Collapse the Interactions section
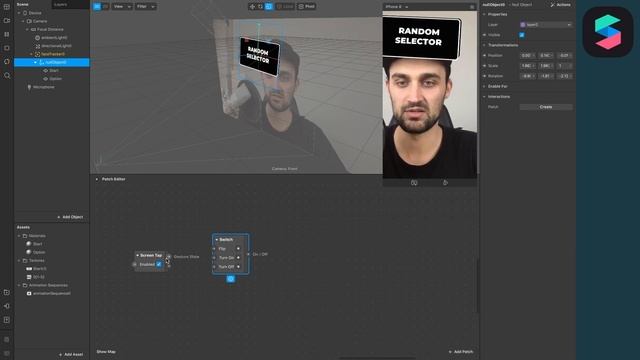 (x=484, y=97)
